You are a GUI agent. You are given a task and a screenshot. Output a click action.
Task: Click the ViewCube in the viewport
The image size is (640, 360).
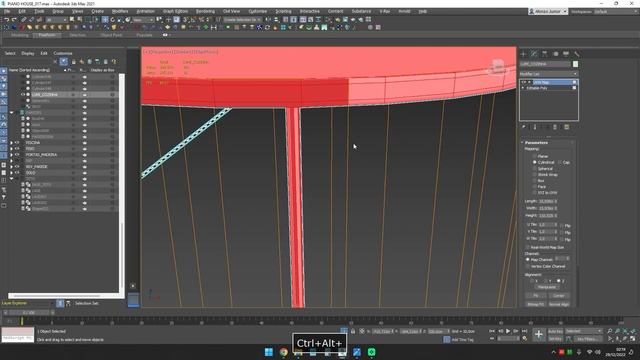click(x=497, y=68)
